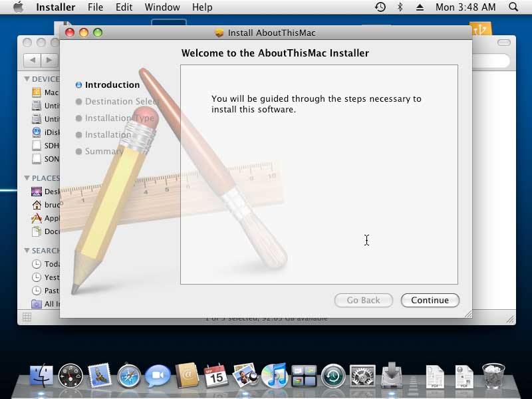The width and height of the screenshot is (532, 399).
Task: Click the Introduction step in installer
Action: tap(112, 85)
